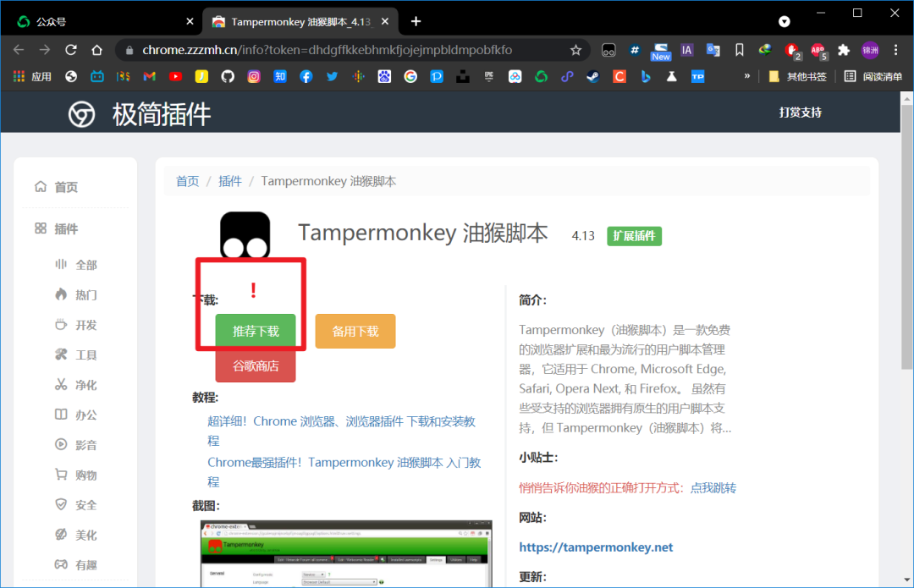The height and width of the screenshot is (588, 914).
Task: Open the Google Translate extension icon
Action: click(x=713, y=50)
